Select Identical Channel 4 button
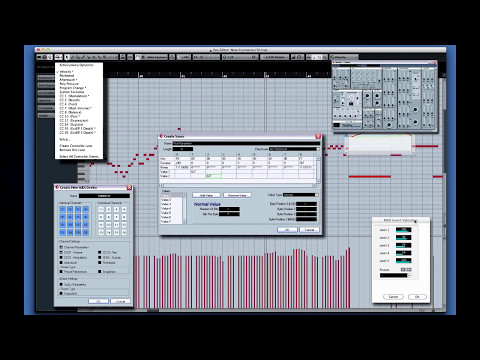Image resolution: width=480 pixels, height=360 pixels. (x=86, y=209)
